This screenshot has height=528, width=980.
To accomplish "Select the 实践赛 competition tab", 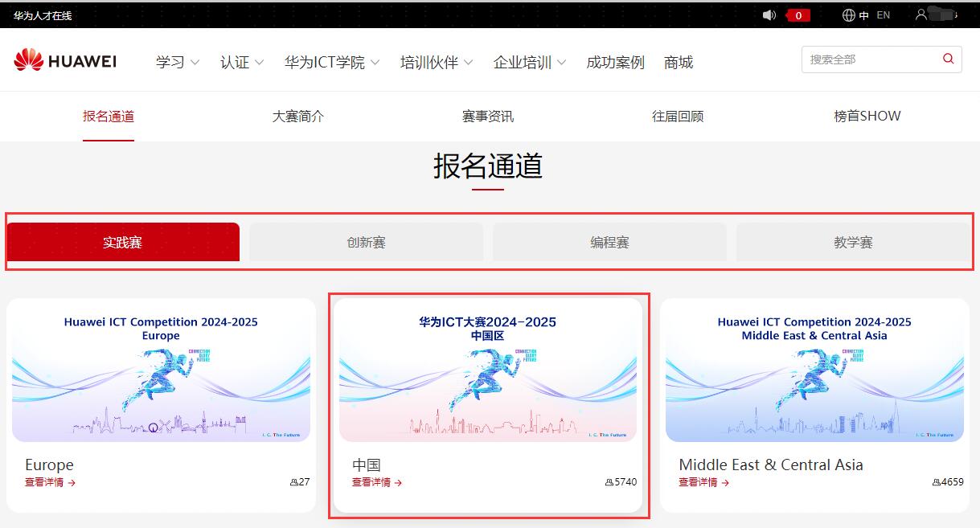I will point(123,242).
